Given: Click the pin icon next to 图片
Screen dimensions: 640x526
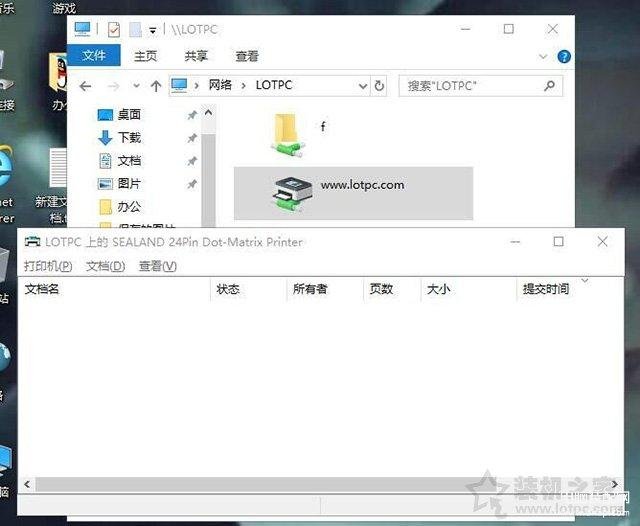Looking at the screenshot, I should [x=192, y=184].
